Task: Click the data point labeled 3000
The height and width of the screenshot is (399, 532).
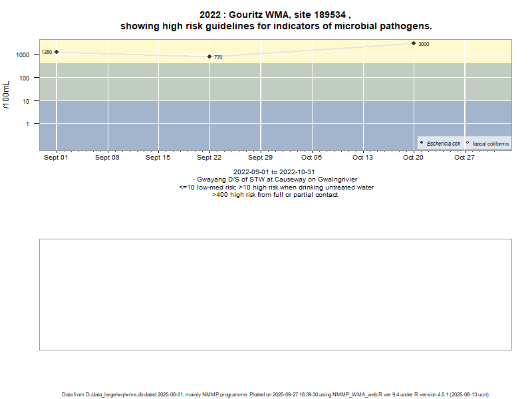Action: [414, 43]
